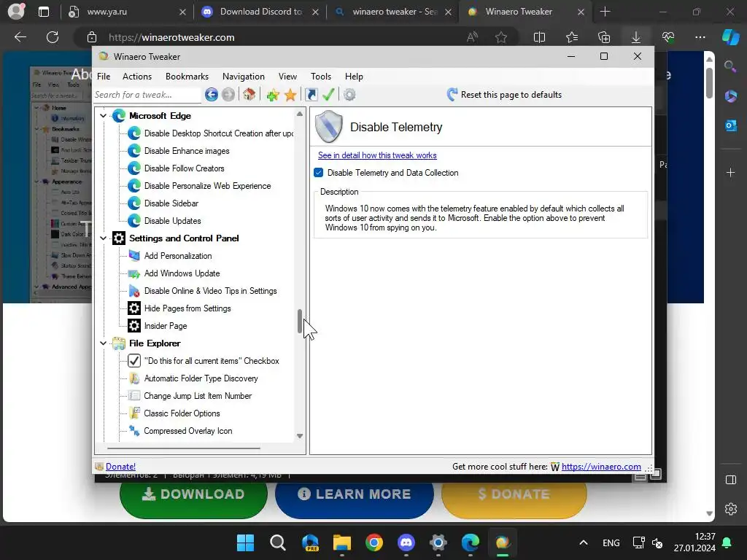
Task: Click Outlook icon in Edge sidebar
Action: coord(731,125)
